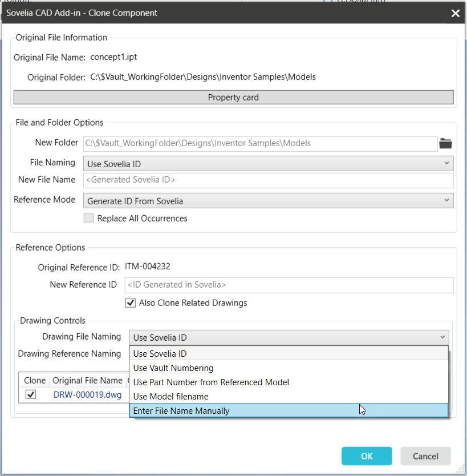The height and width of the screenshot is (476, 467).
Task: Click the ITM-004232 reference ID text
Action: coord(147,267)
